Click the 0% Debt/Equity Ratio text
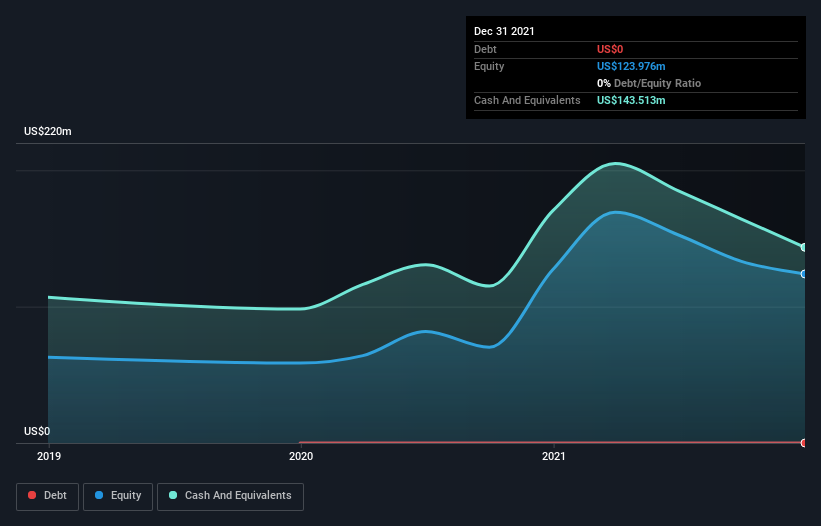The height and width of the screenshot is (526, 821). coord(649,83)
